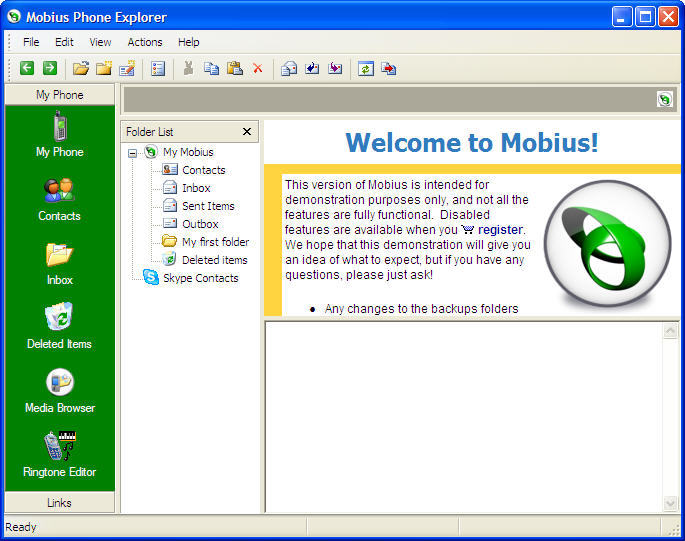This screenshot has height=541, width=685.
Task: Select My Mobius in folder tree
Action: tap(188, 152)
